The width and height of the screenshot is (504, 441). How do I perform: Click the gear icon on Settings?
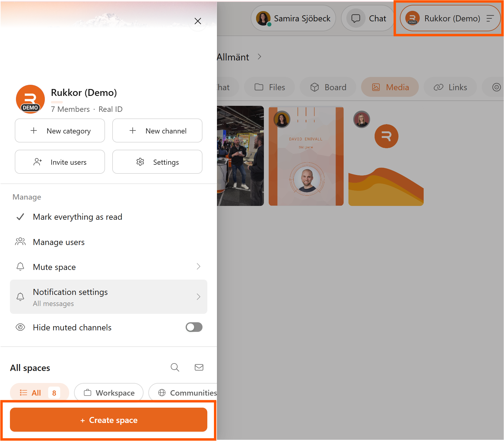tap(140, 162)
